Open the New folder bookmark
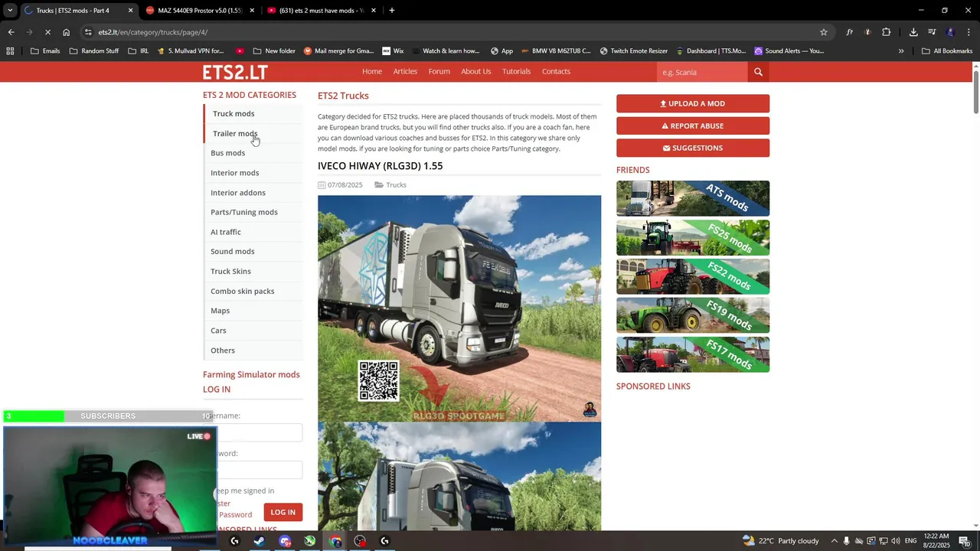Viewport: 980px width, 551px height. click(x=274, y=51)
